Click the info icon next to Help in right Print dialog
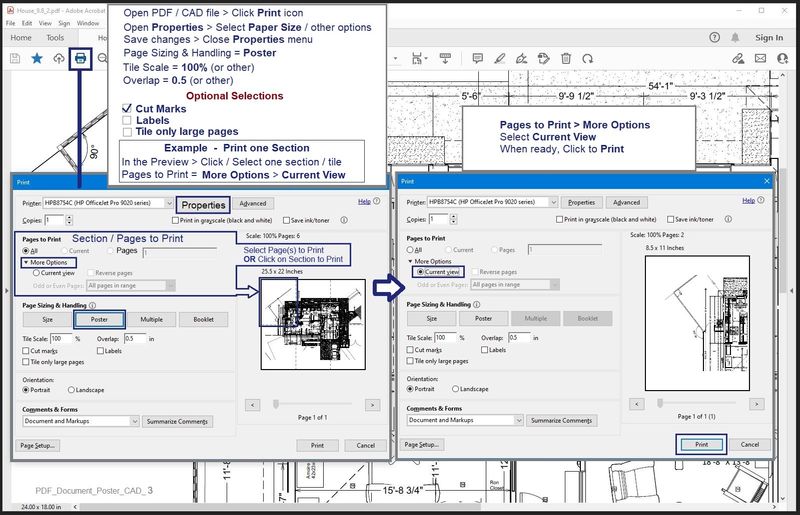The width and height of the screenshot is (800, 515). point(761,200)
